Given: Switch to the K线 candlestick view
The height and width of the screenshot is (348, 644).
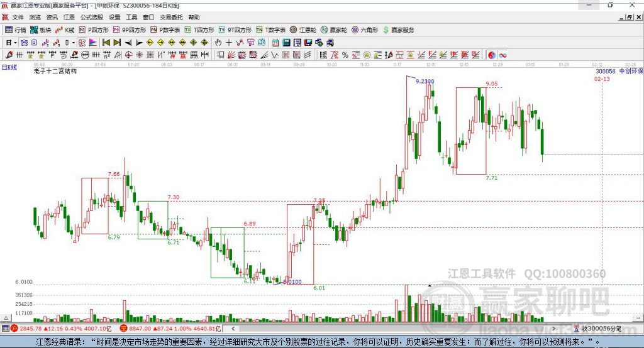Looking at the screenshot, I should pos(65,30).
